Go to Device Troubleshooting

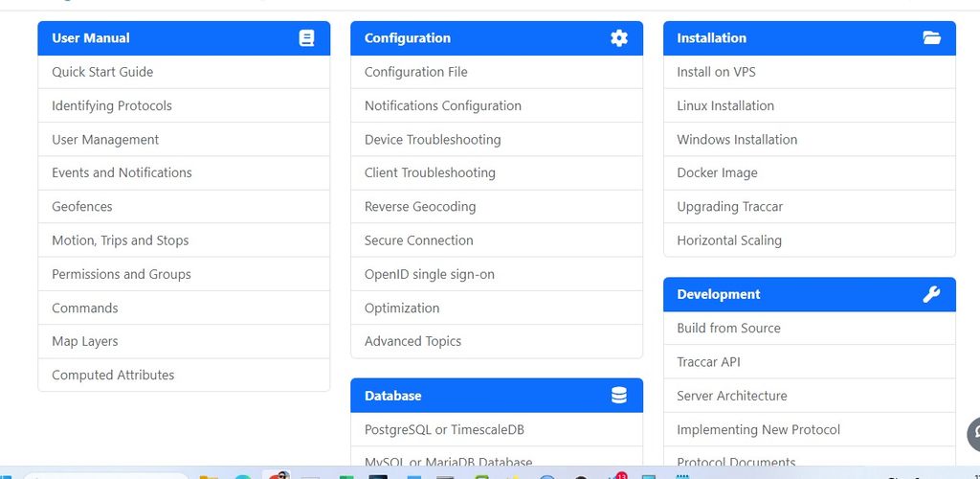[497, 140]
